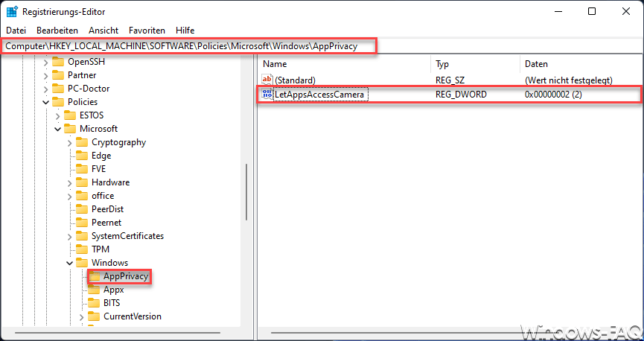The width and height of the screenshot is (644, 341).
Task: Select the ESTOS folder icon
Action: (x=70, y=115)
